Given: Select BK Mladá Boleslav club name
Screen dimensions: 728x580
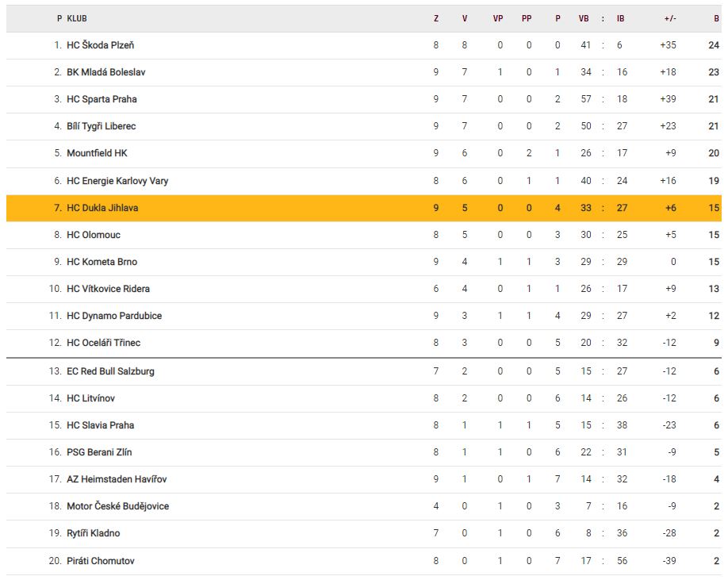Looking at the screenshot, I should pyautogui.click(x=105, y=72).
